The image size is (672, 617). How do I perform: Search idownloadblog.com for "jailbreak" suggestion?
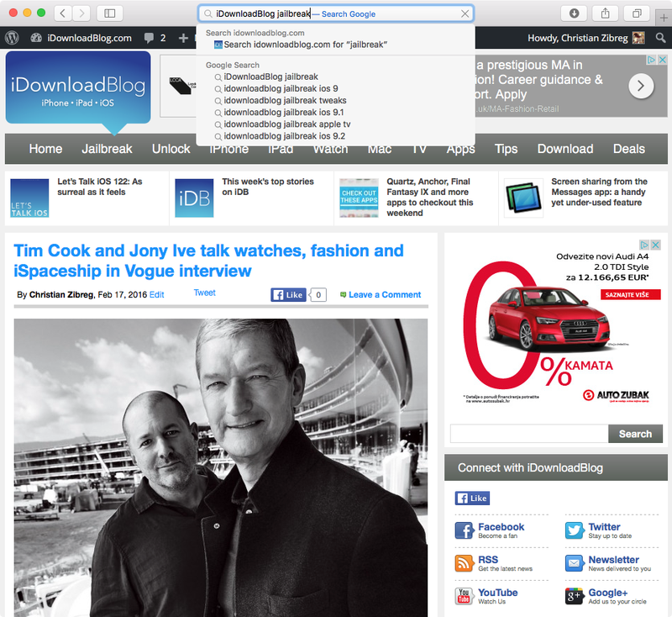pyautogui.click(x=335, y=45)
